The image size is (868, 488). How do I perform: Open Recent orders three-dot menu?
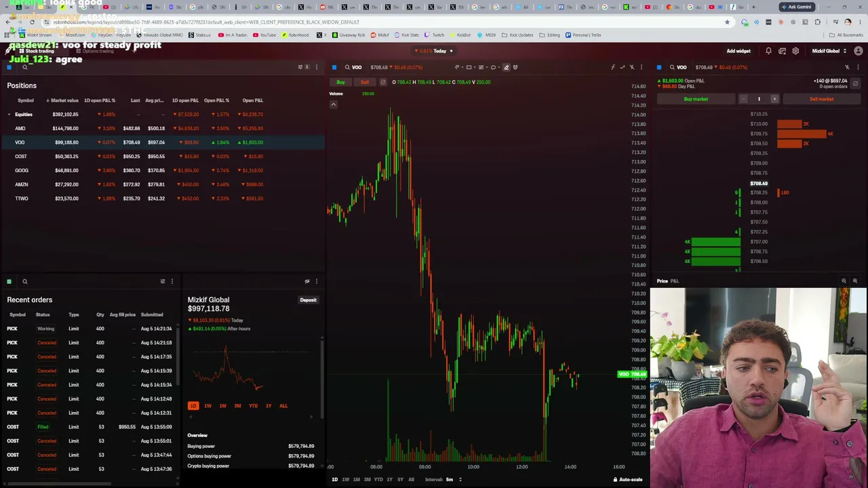tap(172, 281)
